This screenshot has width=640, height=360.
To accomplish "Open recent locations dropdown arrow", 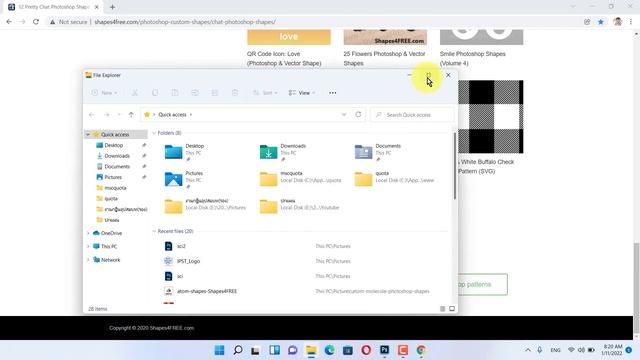I will [x=119, y=115].
